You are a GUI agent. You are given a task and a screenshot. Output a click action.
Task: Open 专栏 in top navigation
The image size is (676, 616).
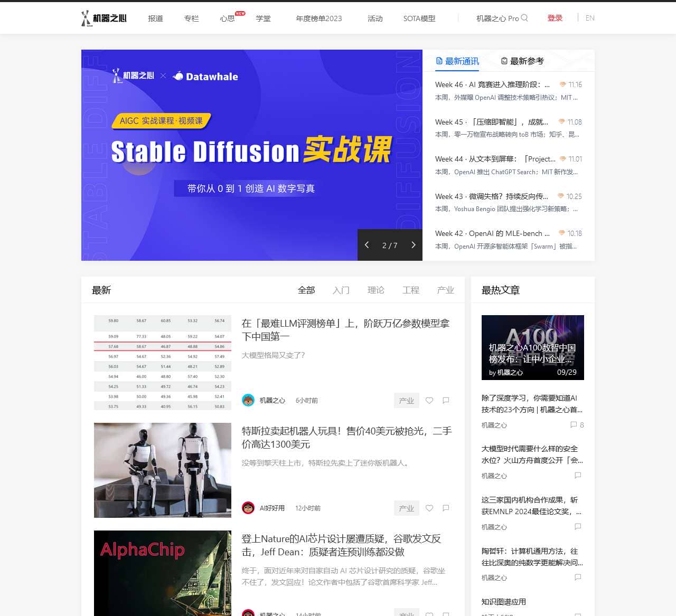coord(191,18)
